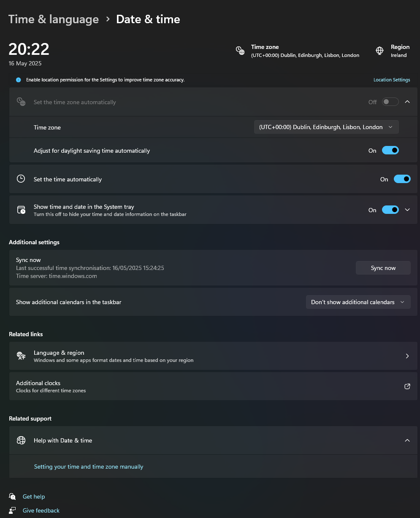Turn off Adjust for daylight saving time automatically
Screen dimensions: 420x518
point(390,150)
